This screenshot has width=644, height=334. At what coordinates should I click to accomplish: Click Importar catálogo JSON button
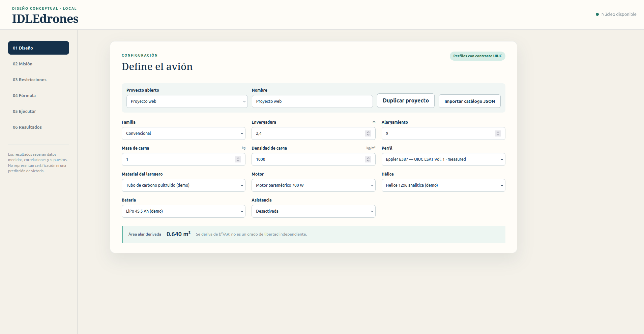click(470, 101)
